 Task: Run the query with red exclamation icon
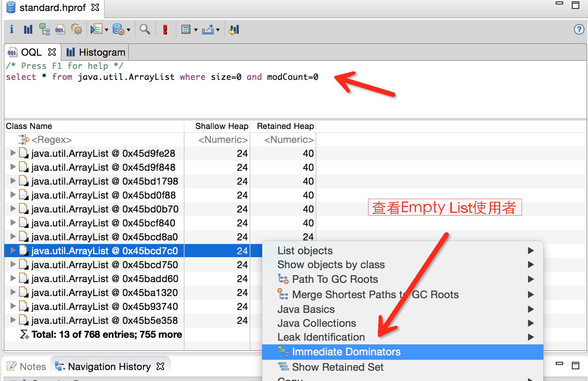(165, 30)
